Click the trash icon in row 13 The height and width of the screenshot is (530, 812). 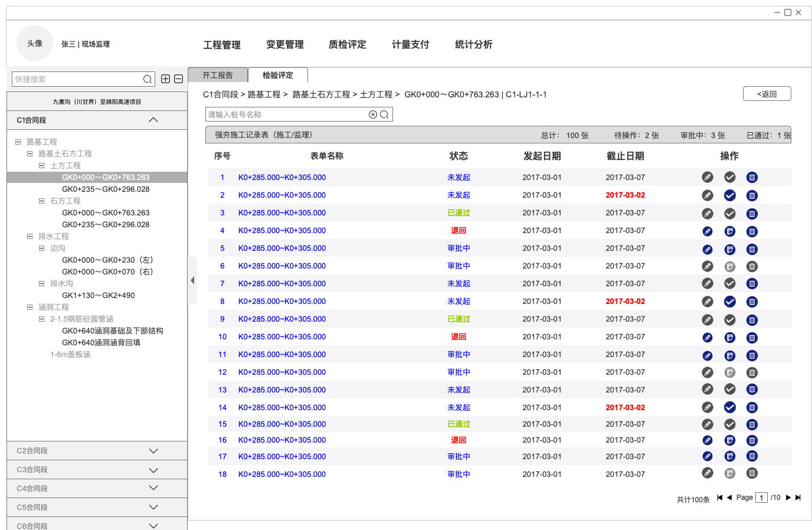click(x=752, y=389)
